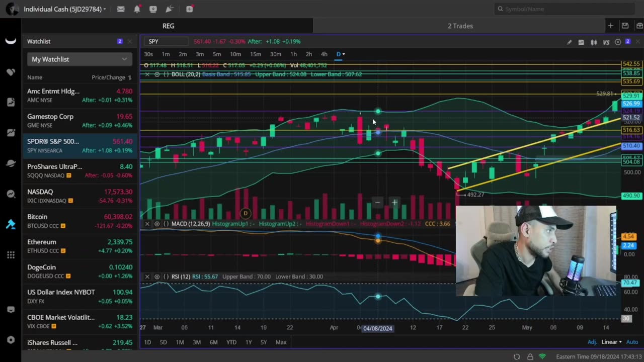Set chart range to 1Y
Viewport: 644px width, 362px height.
point(249,342)
